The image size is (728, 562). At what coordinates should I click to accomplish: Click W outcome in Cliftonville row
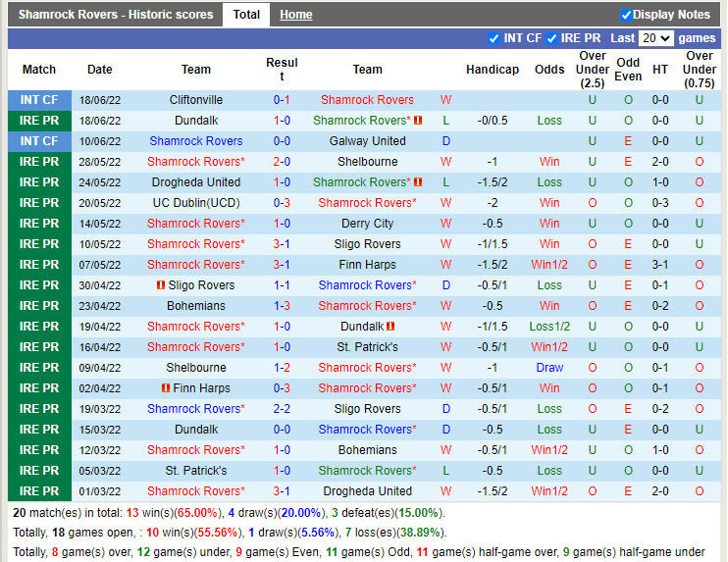click(x=445, y=100)
